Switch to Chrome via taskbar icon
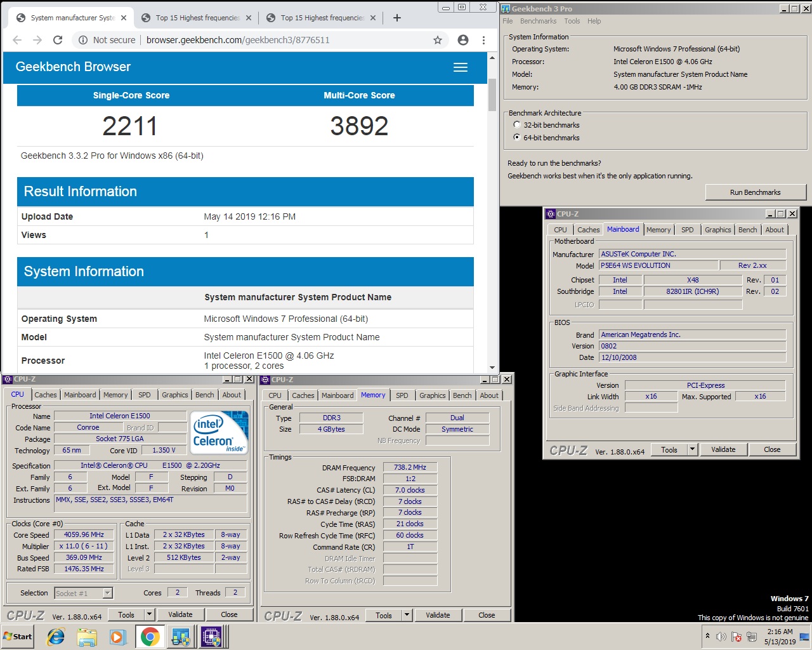The height and width of the screenshot is (650, 812). click(150, 637)
